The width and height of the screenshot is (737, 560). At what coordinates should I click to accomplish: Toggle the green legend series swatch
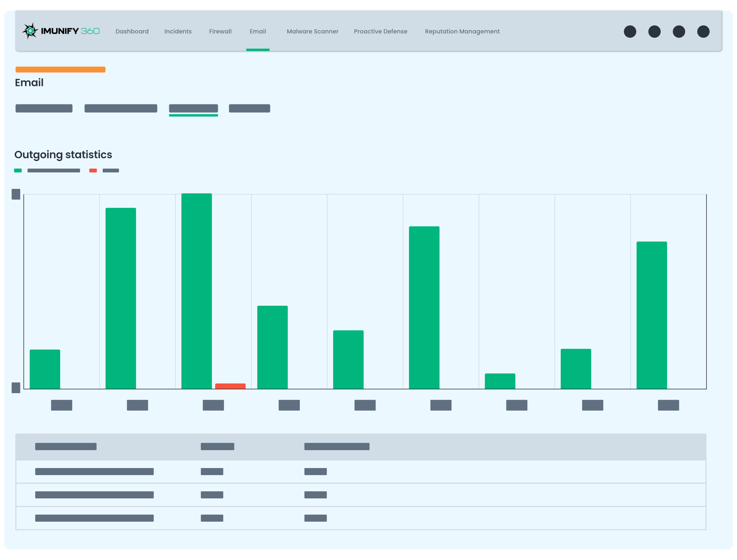point(18,171)
